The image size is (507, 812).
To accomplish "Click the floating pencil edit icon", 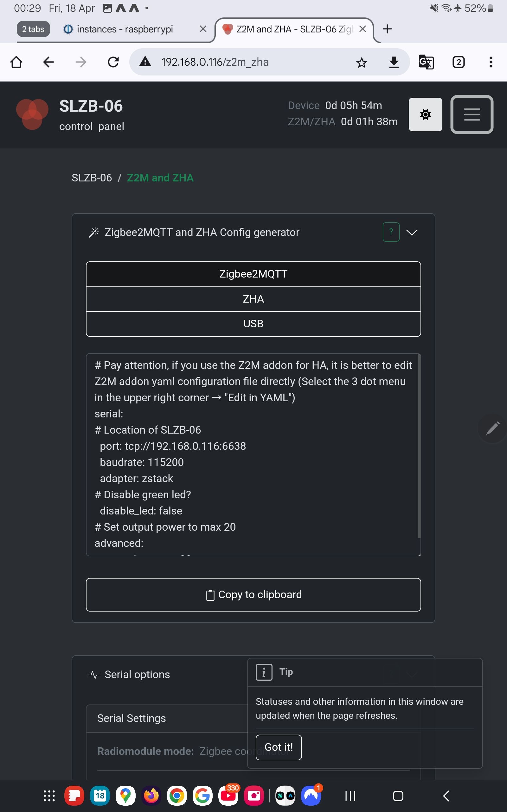I will tap(492, 428).
